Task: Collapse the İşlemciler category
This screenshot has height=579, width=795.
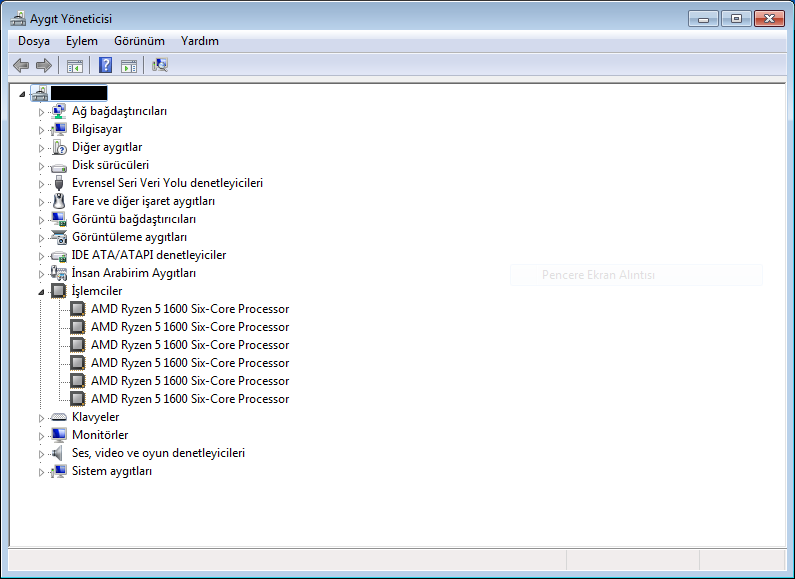Action: [41, 292]
